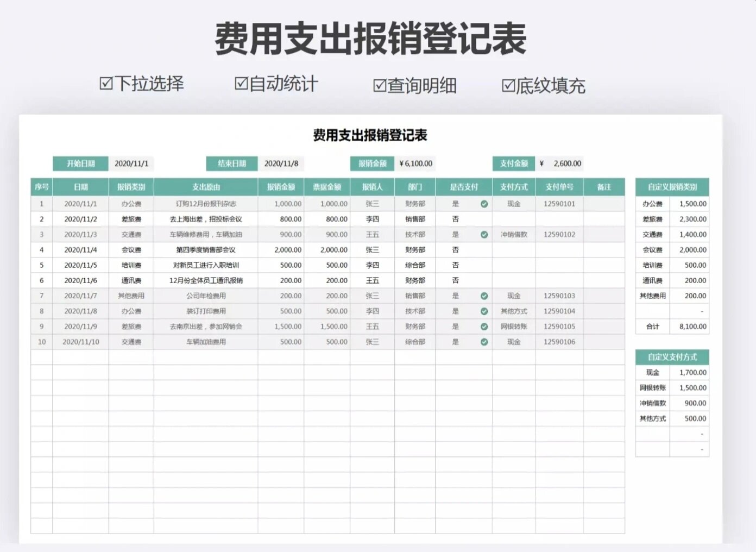Image resolution: width=756 pixels, height=552 pixels.
Task: Tick the 下拉选择 checkbox
Action: [106, 84]
